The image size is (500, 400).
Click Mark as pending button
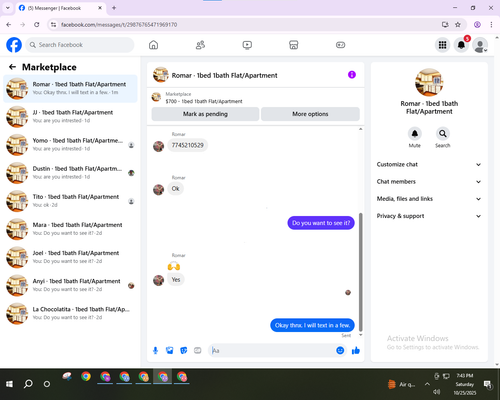[205, 114]
